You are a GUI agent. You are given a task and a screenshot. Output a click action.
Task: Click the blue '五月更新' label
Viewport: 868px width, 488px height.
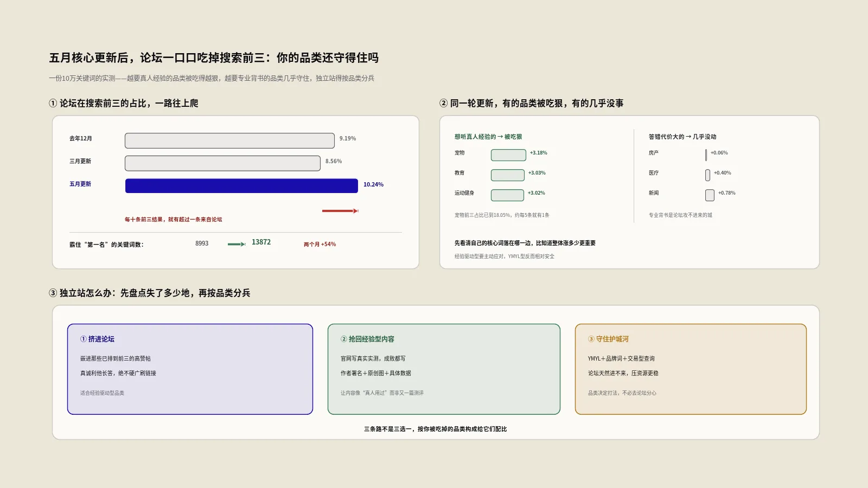click(80, 184)
